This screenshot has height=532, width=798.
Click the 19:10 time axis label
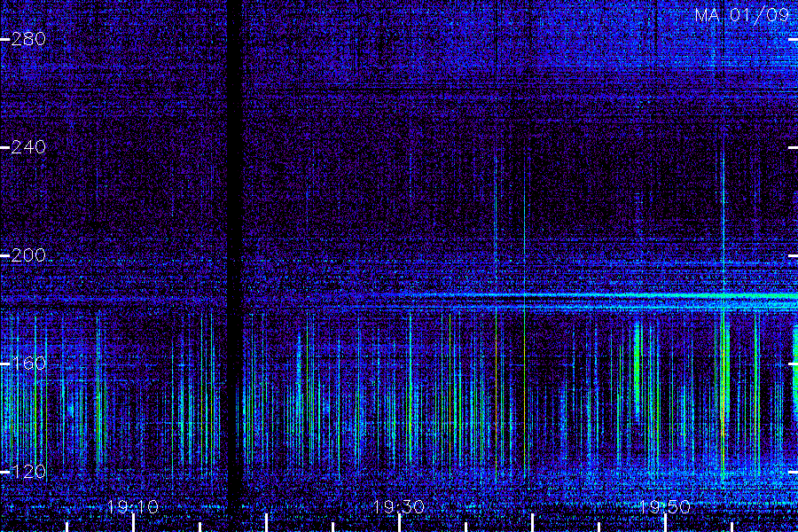(x=133, y=507)
